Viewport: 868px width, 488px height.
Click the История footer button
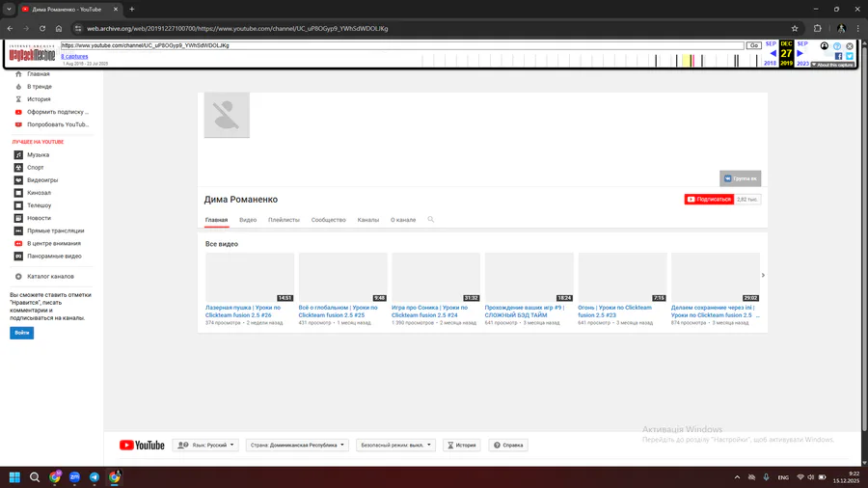pos(462,445)
